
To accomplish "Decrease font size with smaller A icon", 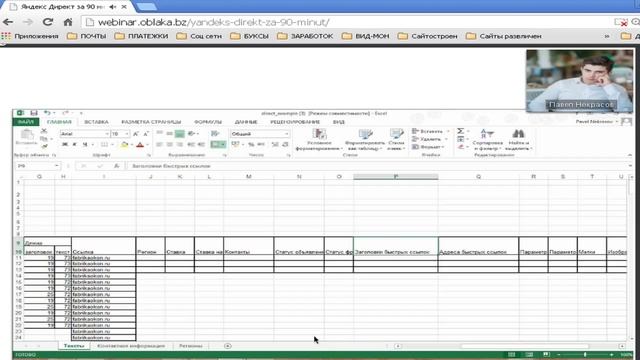I will point(146,134).
